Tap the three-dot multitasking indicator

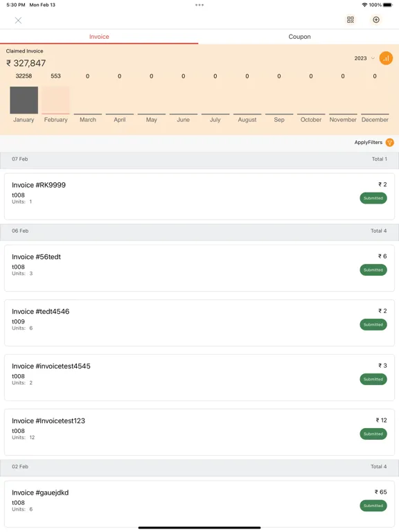click(199, 5)
